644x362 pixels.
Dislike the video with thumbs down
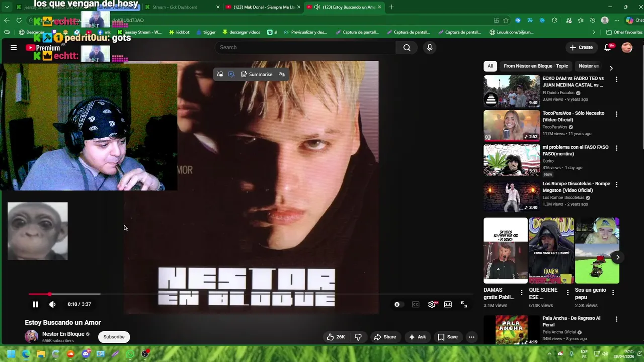coord(358,337)
